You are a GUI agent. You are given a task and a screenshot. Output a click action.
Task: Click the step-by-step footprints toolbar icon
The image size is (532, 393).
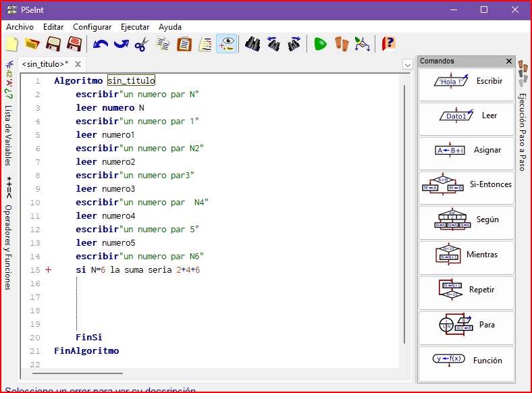point(342,44)
